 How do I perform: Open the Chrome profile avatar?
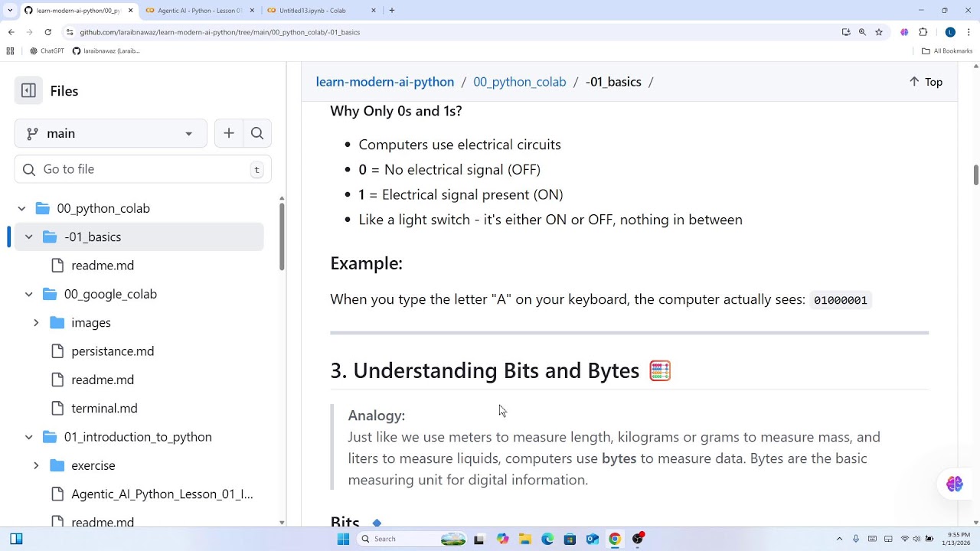(x=950, y=32)
